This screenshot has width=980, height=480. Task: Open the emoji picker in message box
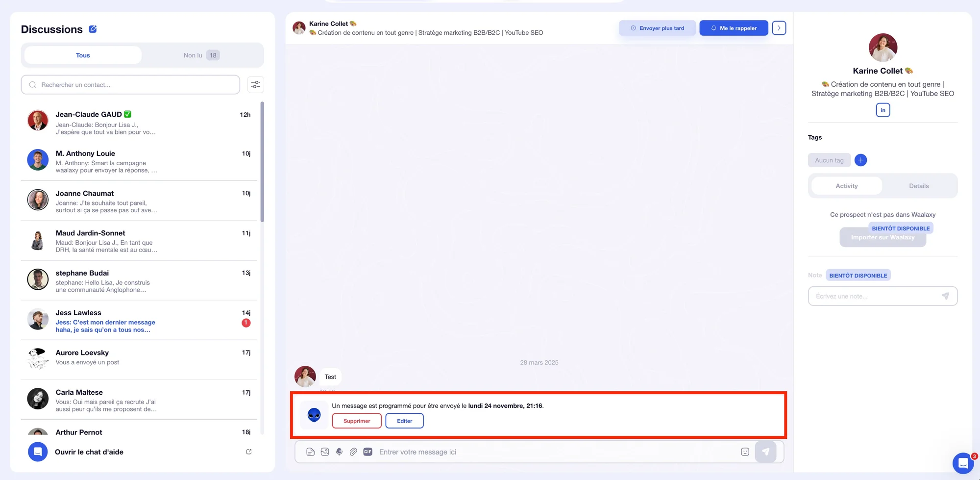point(745,452)
